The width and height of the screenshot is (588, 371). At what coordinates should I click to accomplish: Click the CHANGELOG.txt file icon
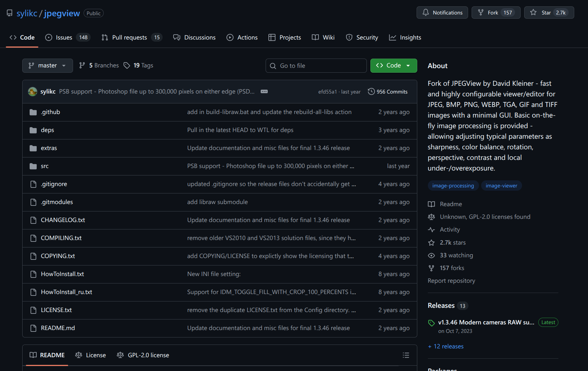point(34,220)
